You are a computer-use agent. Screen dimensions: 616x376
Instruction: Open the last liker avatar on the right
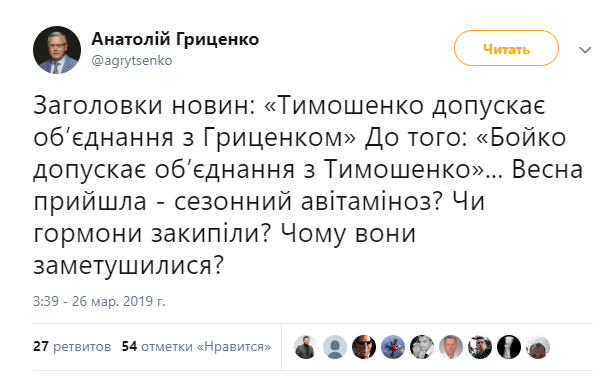click(x=538, y=347)
